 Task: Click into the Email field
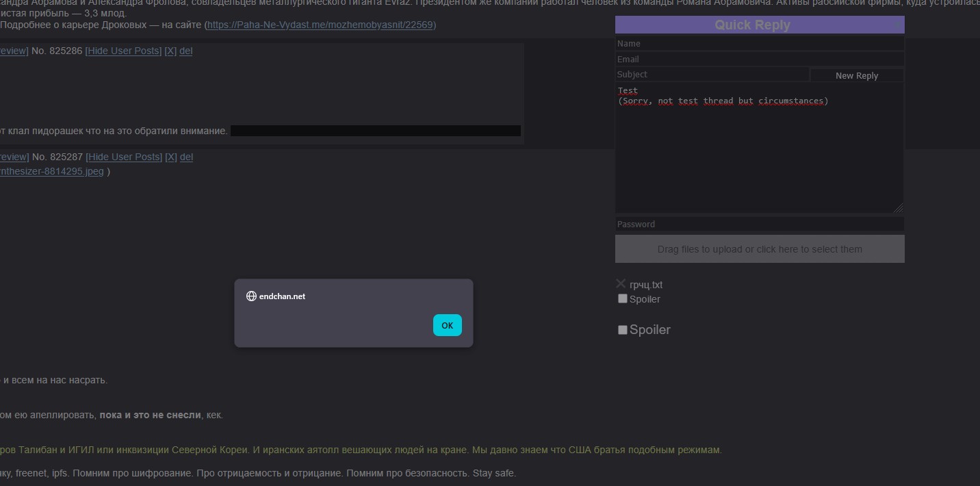[759, 59]
